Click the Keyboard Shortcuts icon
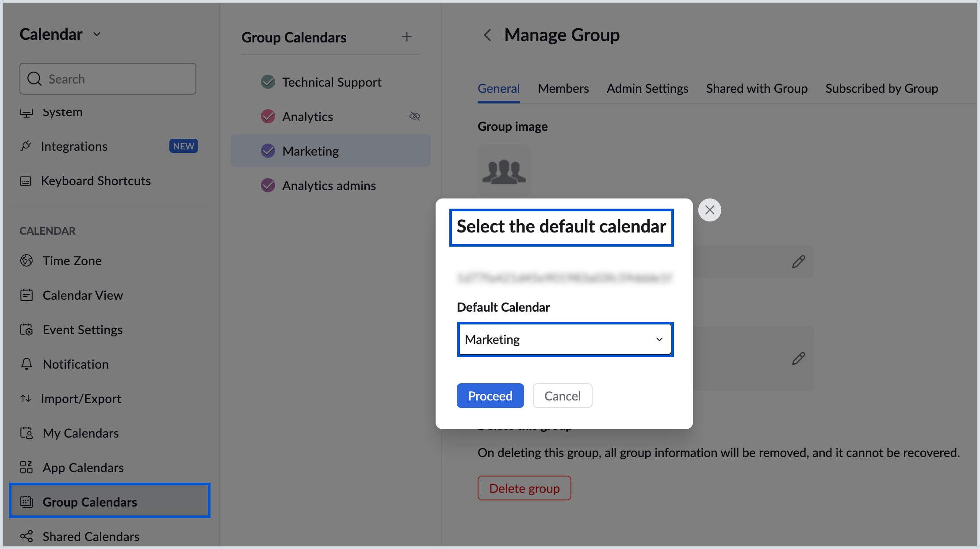Screen dimensions: 980x549 [x=27, y=180]
